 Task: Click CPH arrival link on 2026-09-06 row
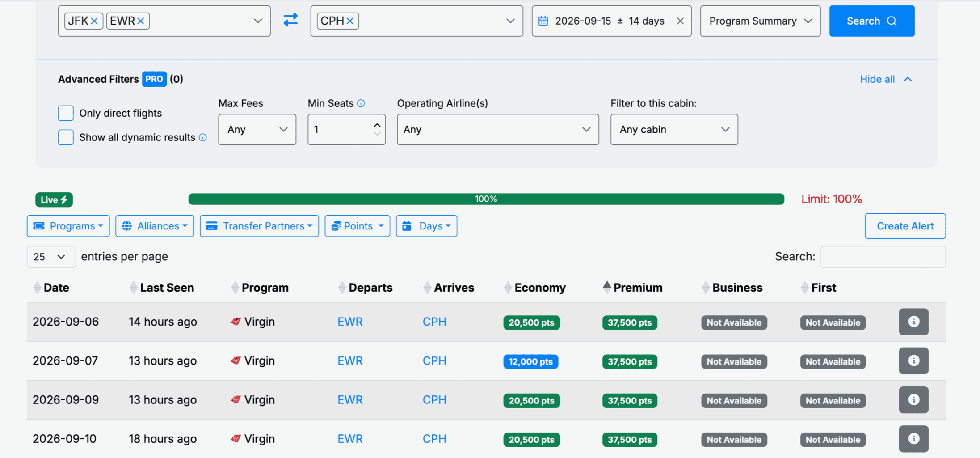point(434,322)
